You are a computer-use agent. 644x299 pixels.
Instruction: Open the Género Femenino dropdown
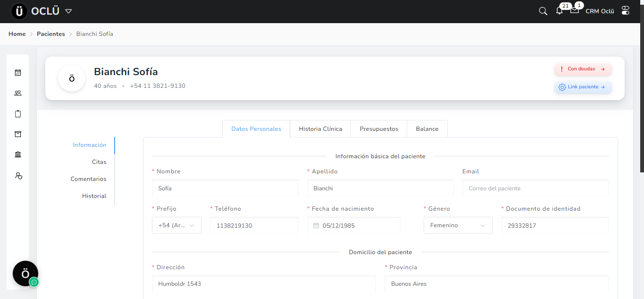458,225
